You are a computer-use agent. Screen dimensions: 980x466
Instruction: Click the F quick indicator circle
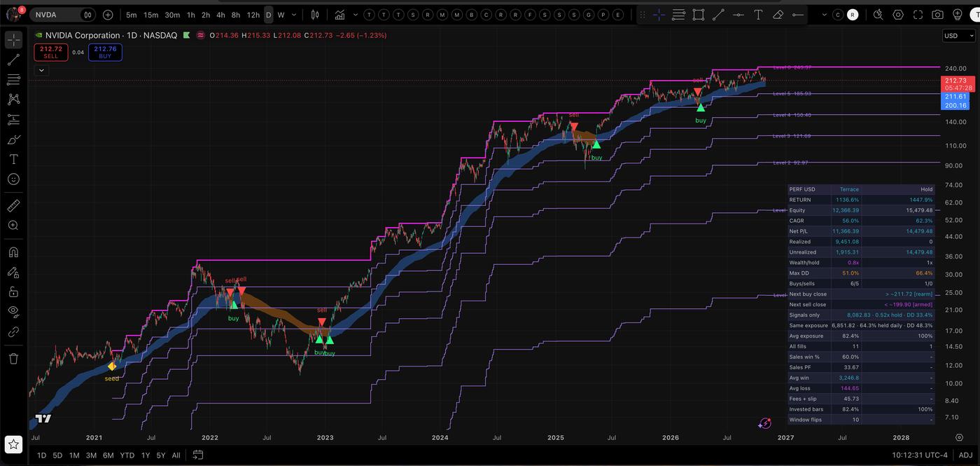tap(530, 15)
